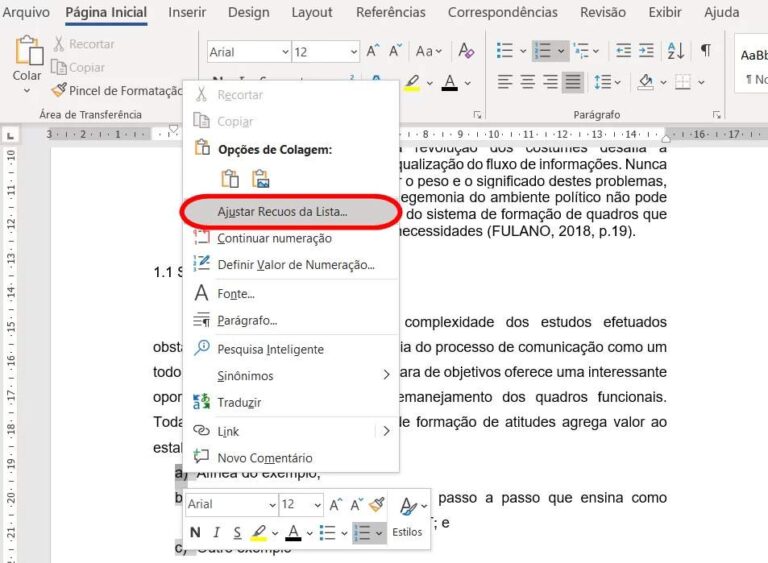Apply ribbon font color
Screen dimensions: 768x563
450,82
